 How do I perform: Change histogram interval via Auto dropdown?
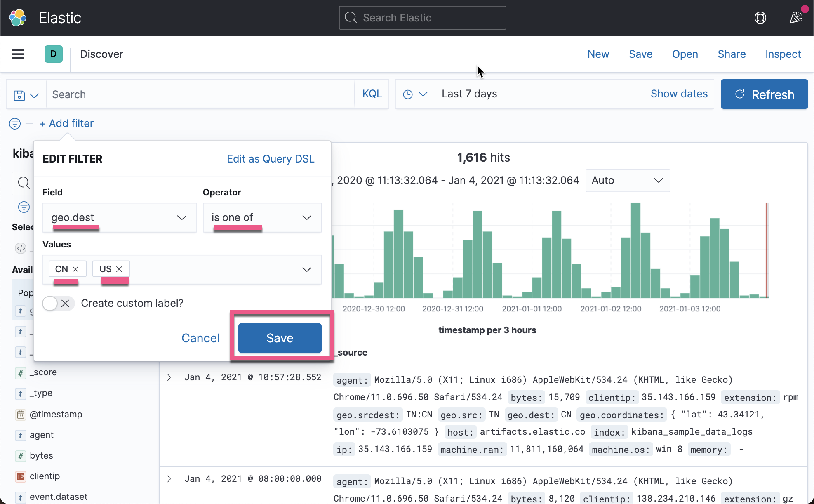628,181
